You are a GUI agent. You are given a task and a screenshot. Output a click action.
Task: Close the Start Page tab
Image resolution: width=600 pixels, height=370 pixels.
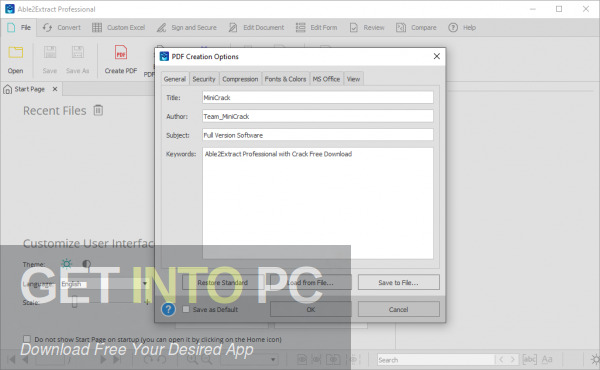pos(55,89)
